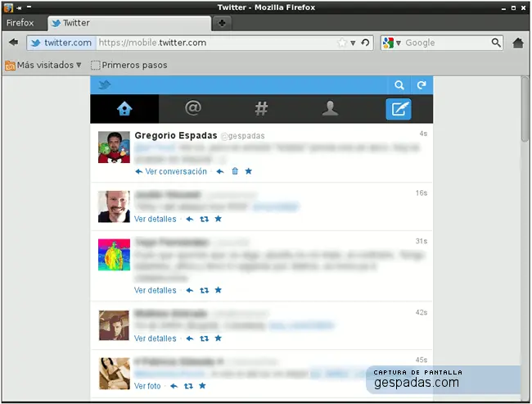Image resolution: width=532 pixels, height=404 pixels.
Task: Open URL history dropdown arrow
Action: 354,43
